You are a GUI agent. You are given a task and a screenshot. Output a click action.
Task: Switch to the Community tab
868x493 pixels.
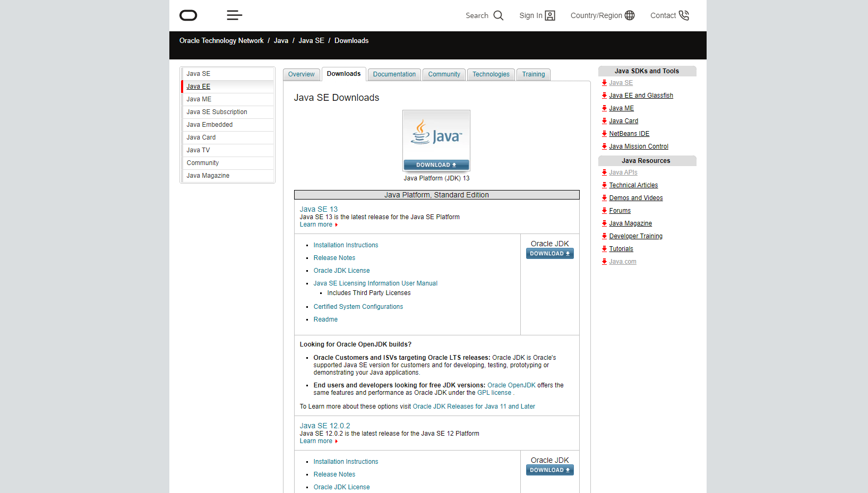444,74
